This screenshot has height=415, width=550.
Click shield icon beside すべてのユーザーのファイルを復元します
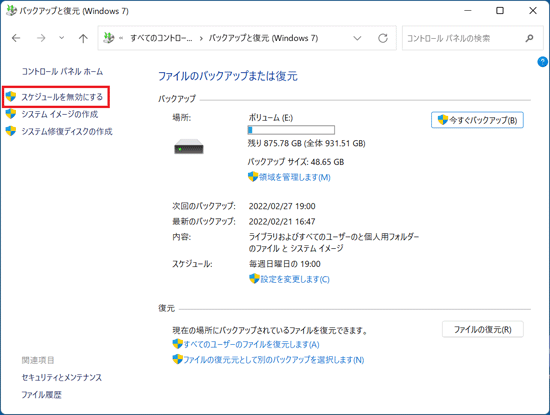point(178,344)
